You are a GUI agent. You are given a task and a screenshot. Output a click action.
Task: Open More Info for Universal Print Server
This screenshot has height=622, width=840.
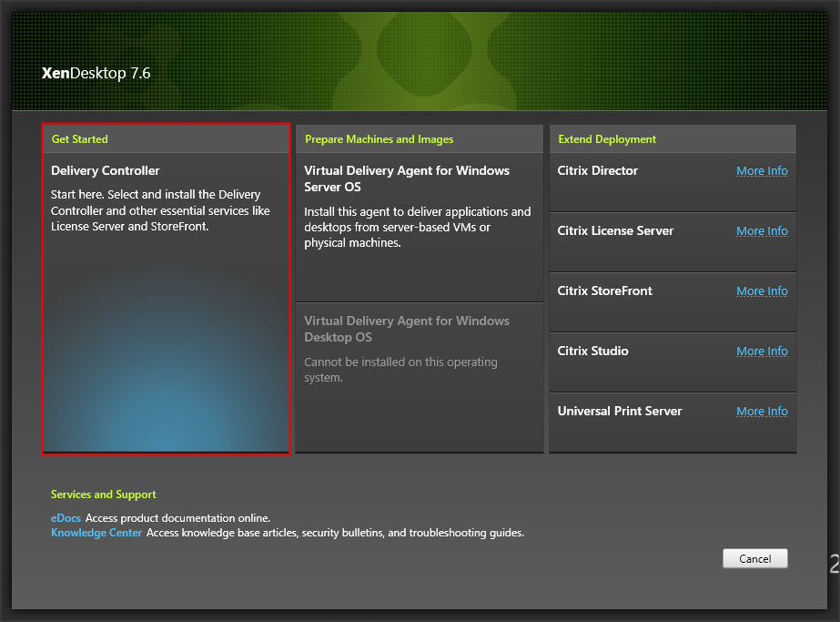(762, 412)
